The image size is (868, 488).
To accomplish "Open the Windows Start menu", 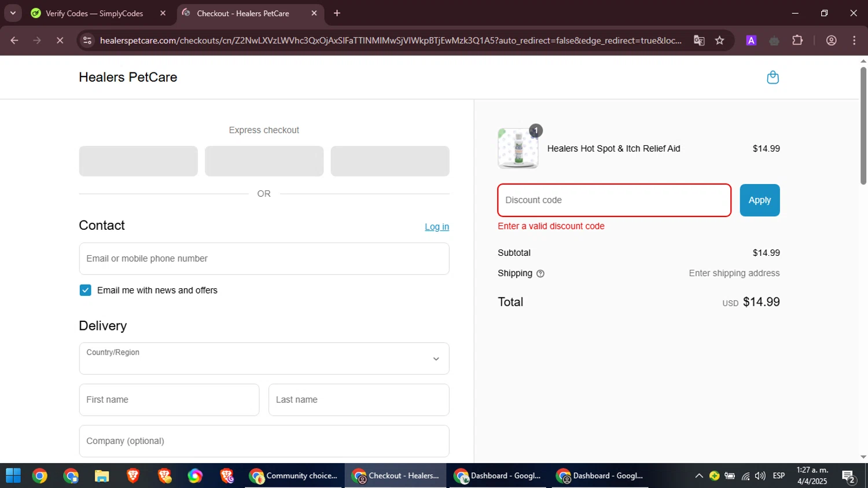I will tap(13, 476).
